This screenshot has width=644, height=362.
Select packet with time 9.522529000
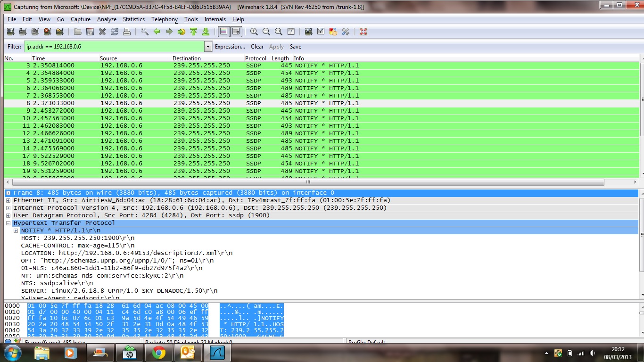[322, 156]
